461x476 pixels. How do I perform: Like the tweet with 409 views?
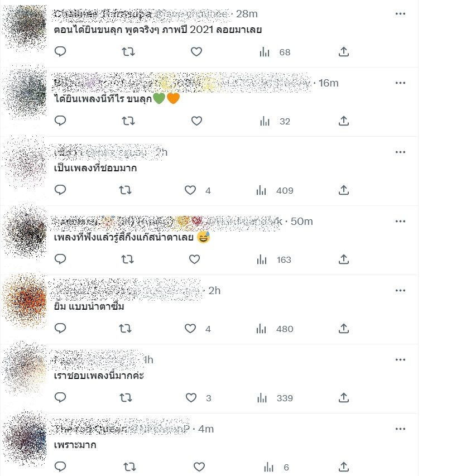point(190,190)
